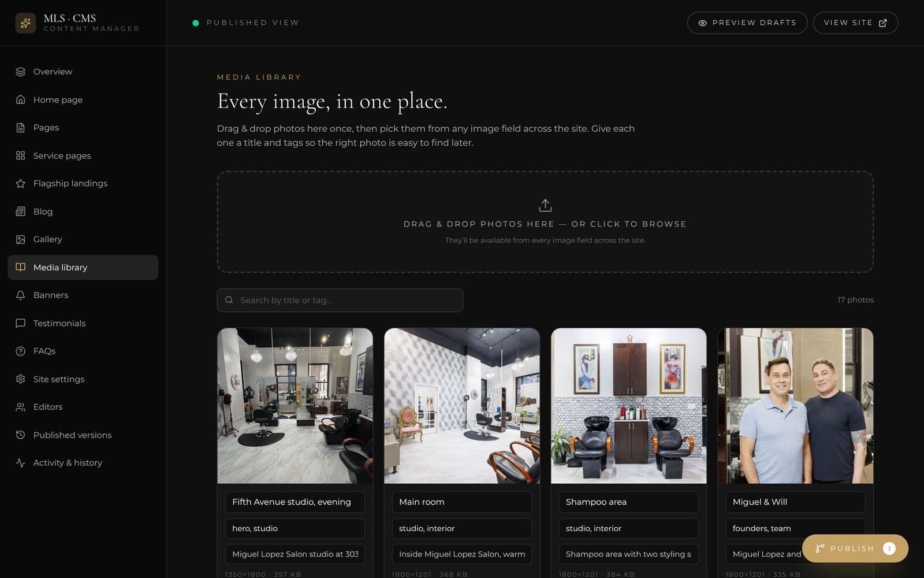Click the 'Media Library' section label

point(259,77)
